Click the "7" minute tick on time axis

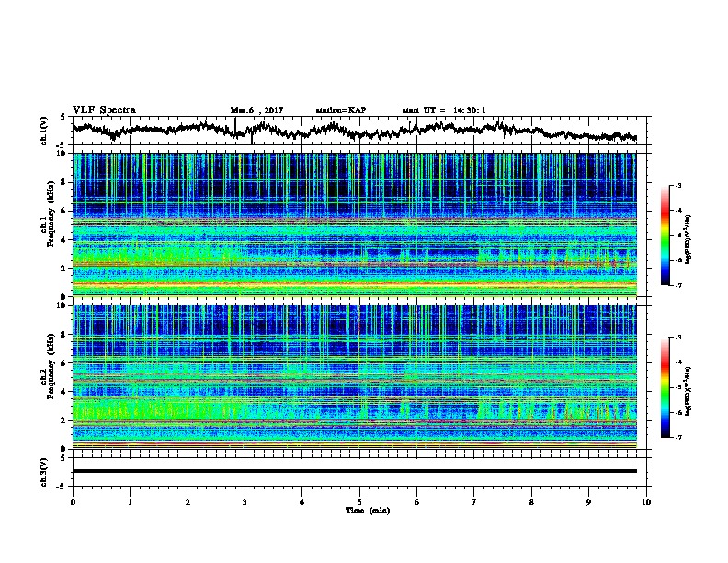tap(474, 501)
